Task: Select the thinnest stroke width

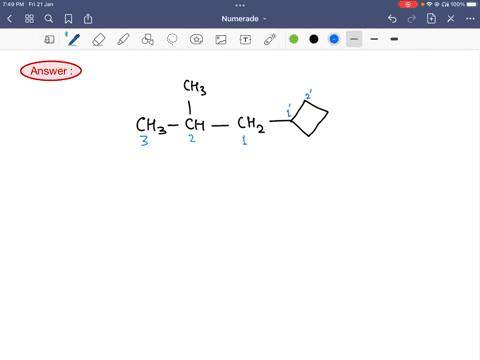Action: point(354,39)
